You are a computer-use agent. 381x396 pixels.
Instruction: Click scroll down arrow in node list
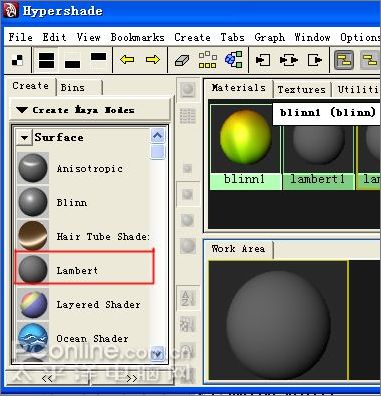158,353
